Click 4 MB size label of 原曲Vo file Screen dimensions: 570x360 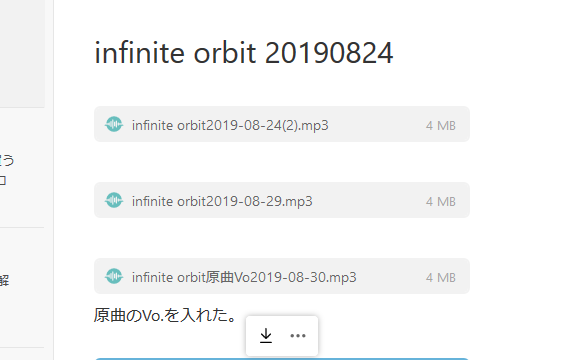pyautogui.click(x=441, y=278)
